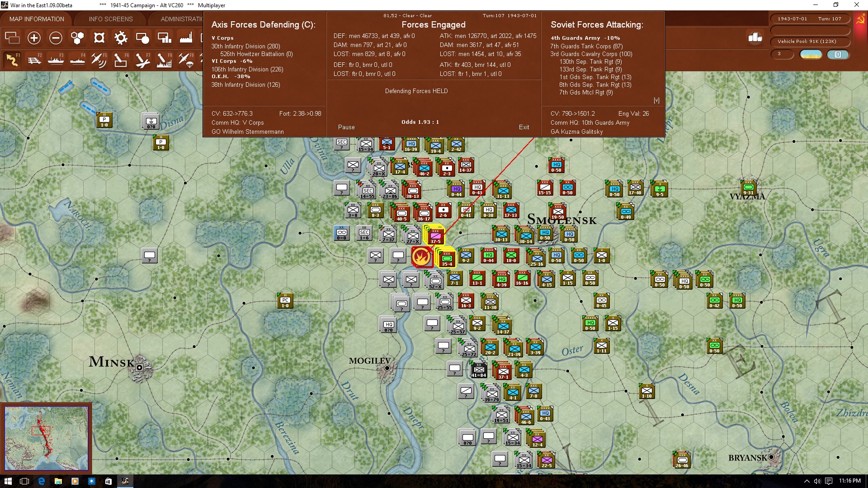The height and width of the screenshot is (488, 868).
Task: Click the date and turn display
Action: (x=810, y=19)
